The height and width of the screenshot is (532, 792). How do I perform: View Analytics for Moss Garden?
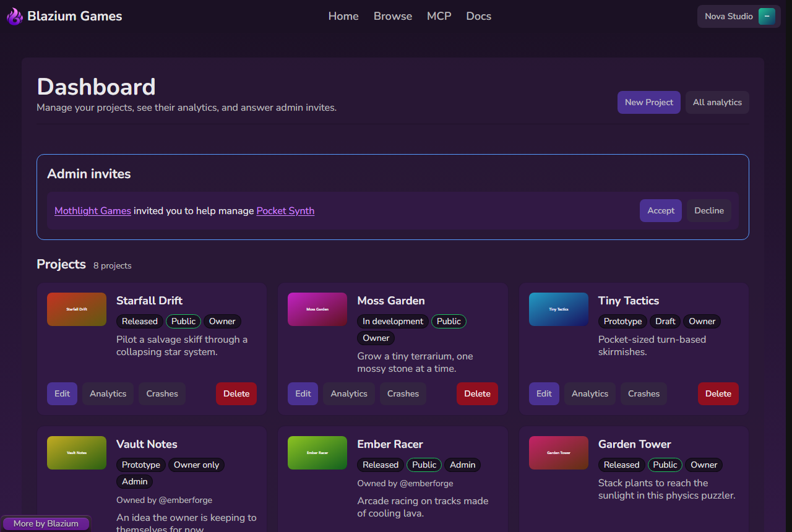pyautogui.click(x=349, y=393)
